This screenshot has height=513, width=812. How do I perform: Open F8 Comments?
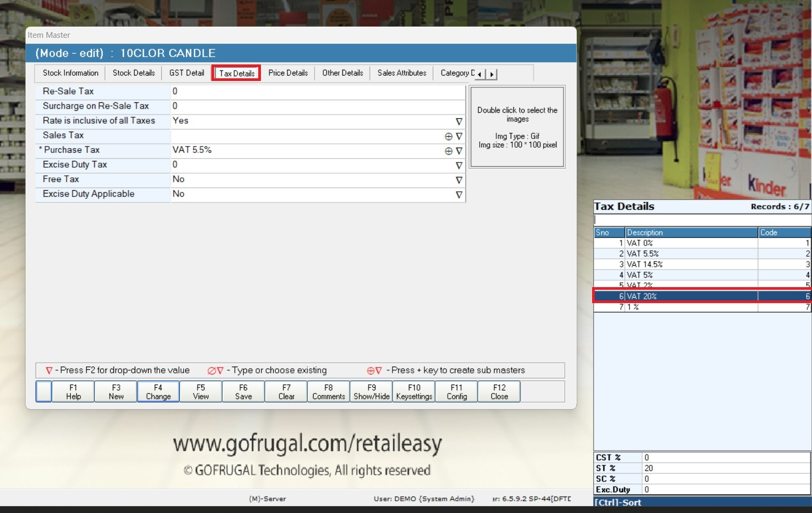point(329,392)
